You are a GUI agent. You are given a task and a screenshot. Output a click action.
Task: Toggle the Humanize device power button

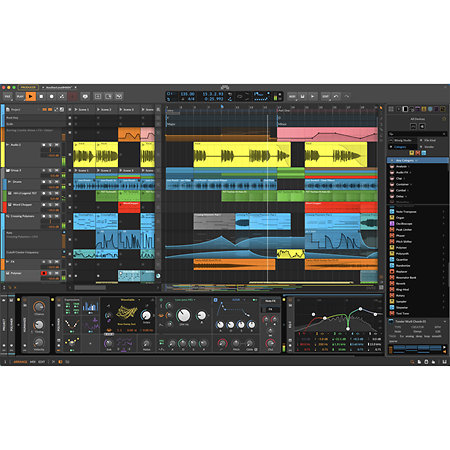(24, 301)
